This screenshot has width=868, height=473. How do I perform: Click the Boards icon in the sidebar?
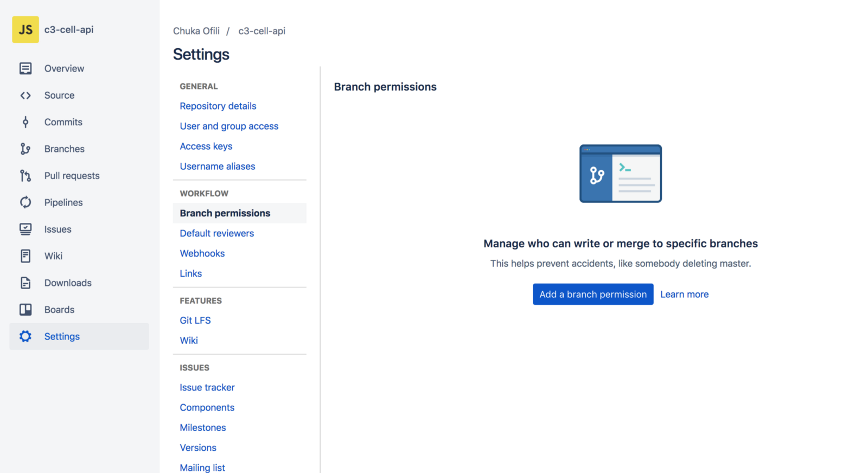pos(25,310)
